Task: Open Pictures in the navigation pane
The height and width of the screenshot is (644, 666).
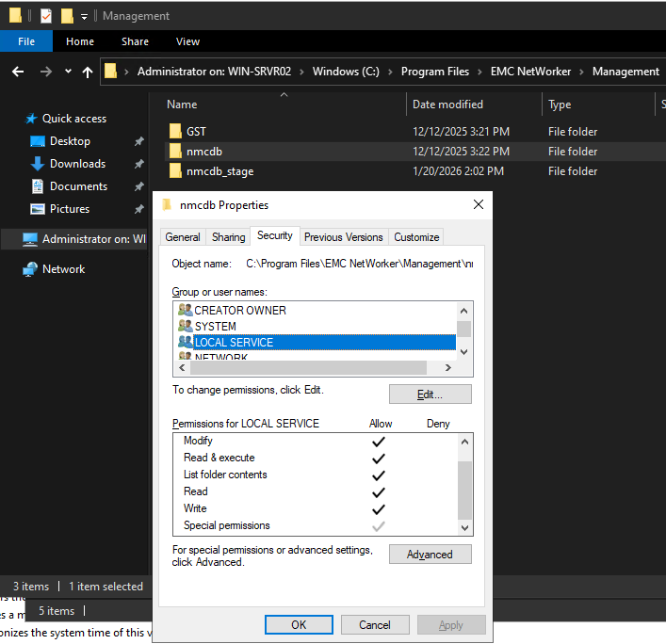Action: (x=70, y=209)
